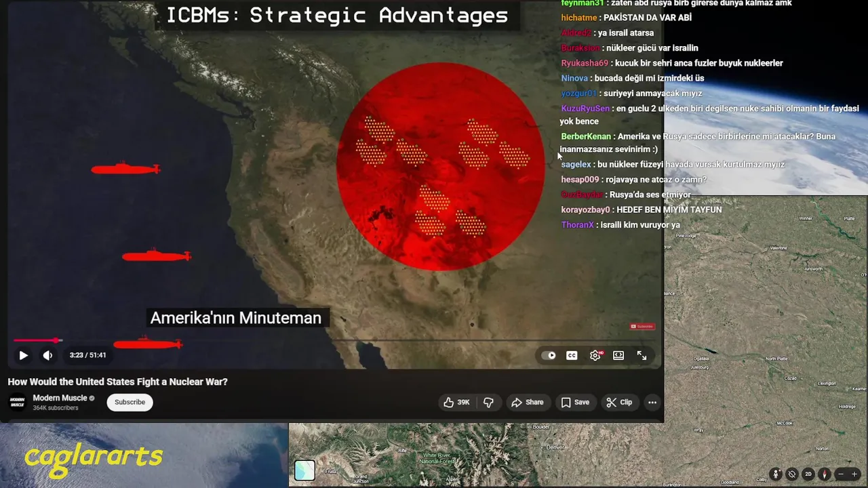Click the North Platte label on the map
The width and height of the screenshot is (868, 488).
coord(776,359)
